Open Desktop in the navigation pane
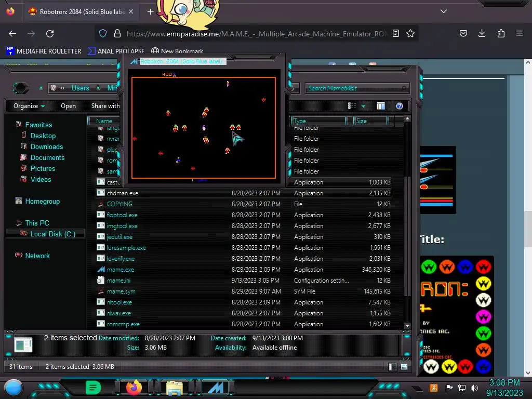The width and height of the screenshot is (532, 399). tap(43, 136)
